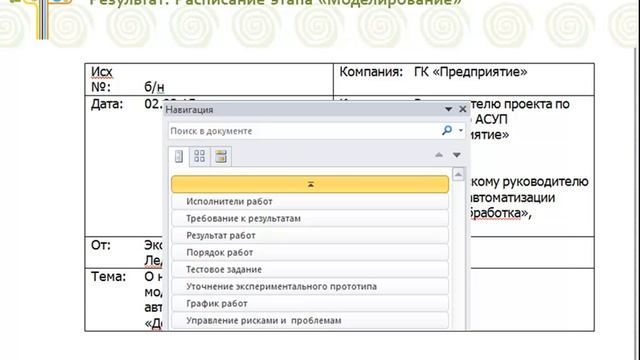Viewport: 640px width, 360px height.
Task: Click the Исх №: label cell
Action: point(102,79)
